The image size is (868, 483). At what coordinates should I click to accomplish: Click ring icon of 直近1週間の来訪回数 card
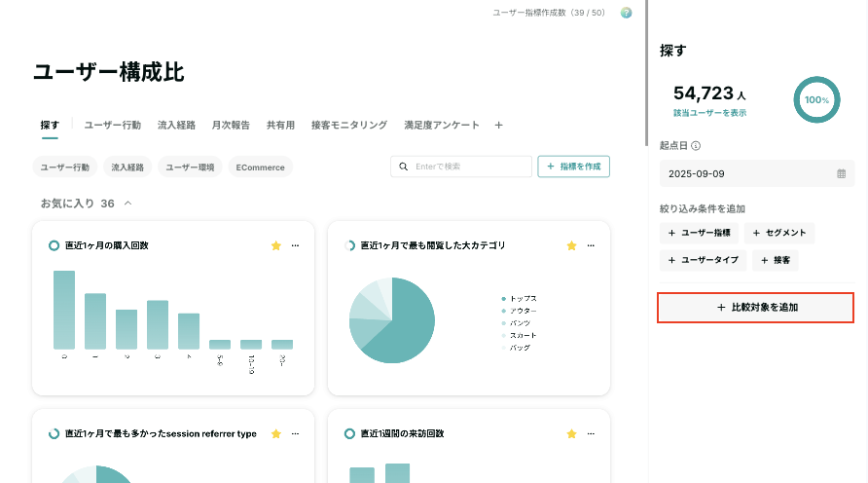[349, 433]
